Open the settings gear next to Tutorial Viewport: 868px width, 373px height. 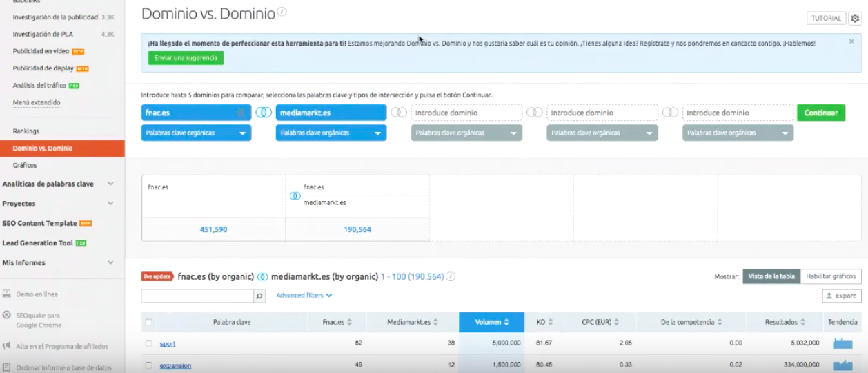855,19
